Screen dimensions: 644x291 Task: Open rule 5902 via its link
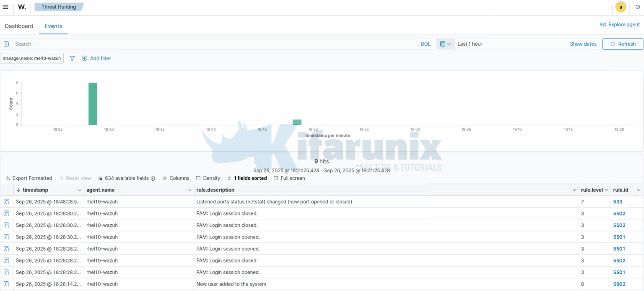tap(619, 284)
